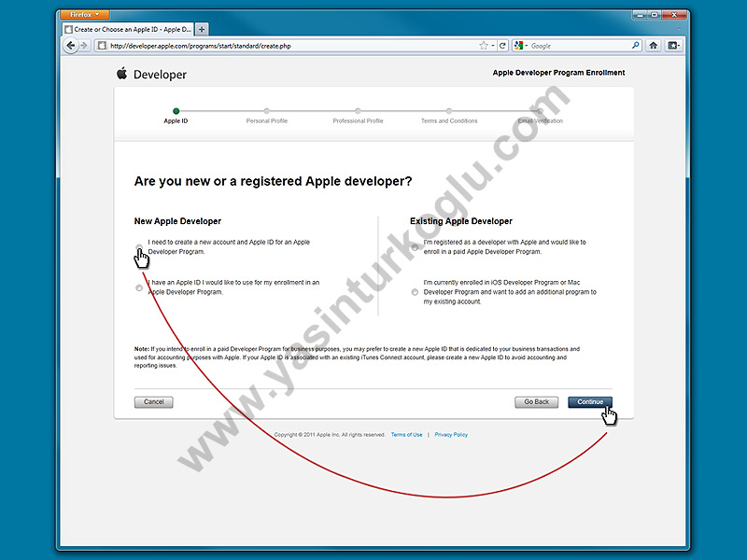The image size is (747, 560).
Task: Click the 'Note:' paragraph about business purposes
Action: [x=357, y=357]
